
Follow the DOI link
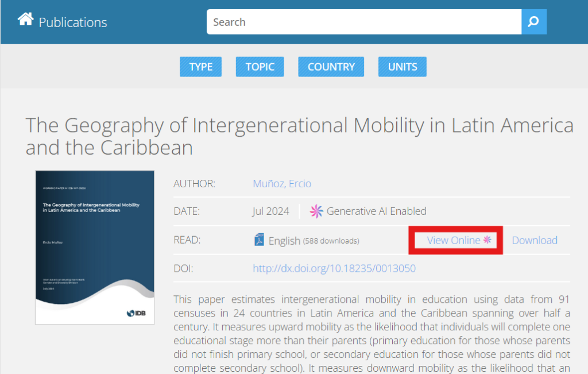(x=334, y=268)
